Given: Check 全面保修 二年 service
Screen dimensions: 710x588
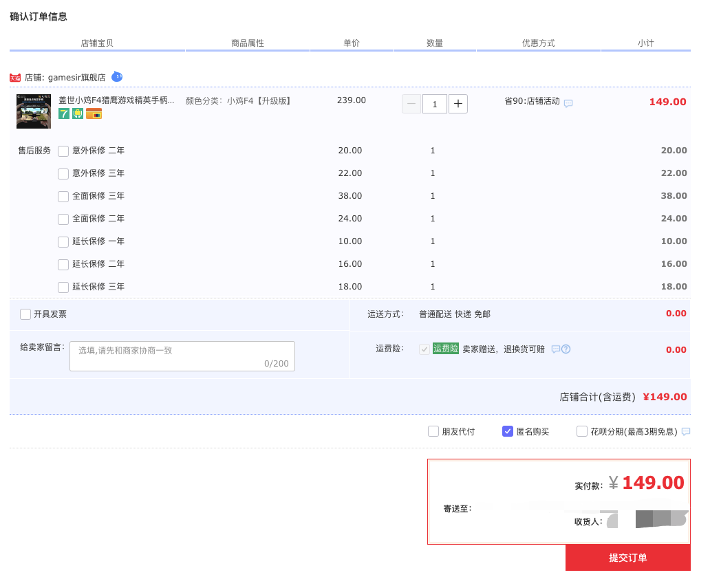Looking at the screenshot, I should (x=63, y=219).
